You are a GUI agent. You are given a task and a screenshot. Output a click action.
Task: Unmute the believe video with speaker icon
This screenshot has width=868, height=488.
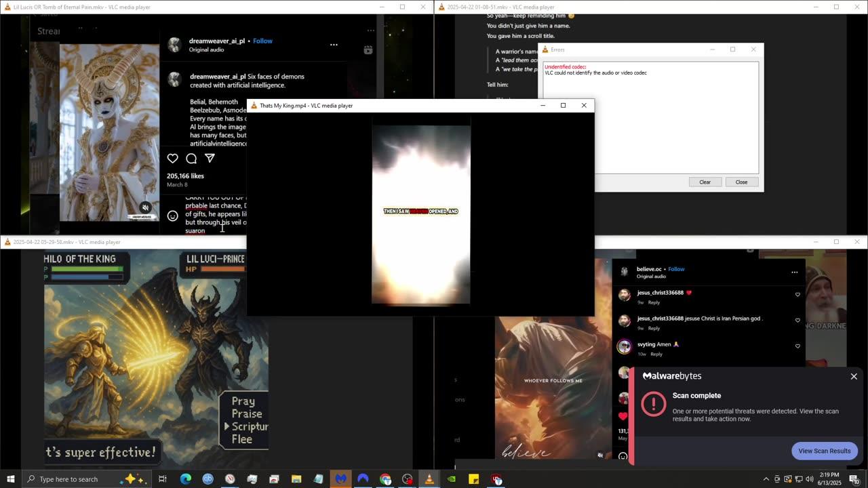(x=600, y=455)
